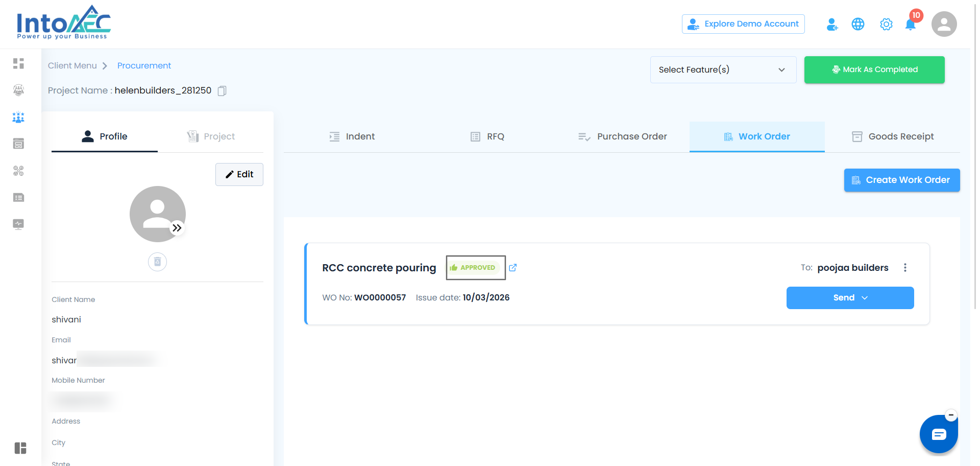Open the list document icon in sidebar
980x466 pixels.
[x=19, y=197]
